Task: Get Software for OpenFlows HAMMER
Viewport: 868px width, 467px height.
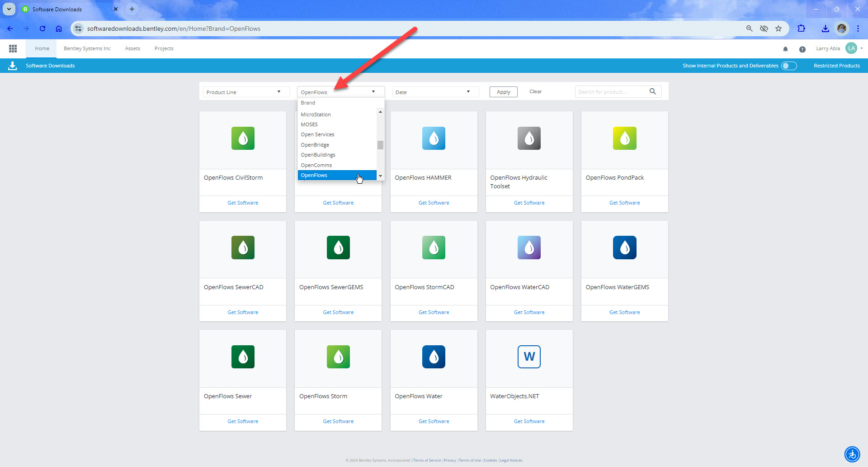Action: 434,203
